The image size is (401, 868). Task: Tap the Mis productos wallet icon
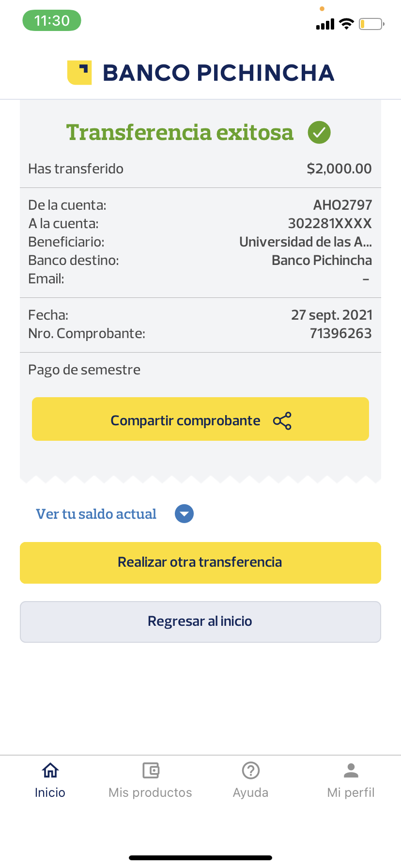coord(151,770)
